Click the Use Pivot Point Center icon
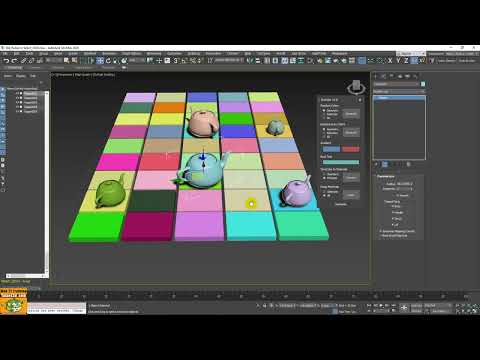The image size is (480, 360). 150,61
